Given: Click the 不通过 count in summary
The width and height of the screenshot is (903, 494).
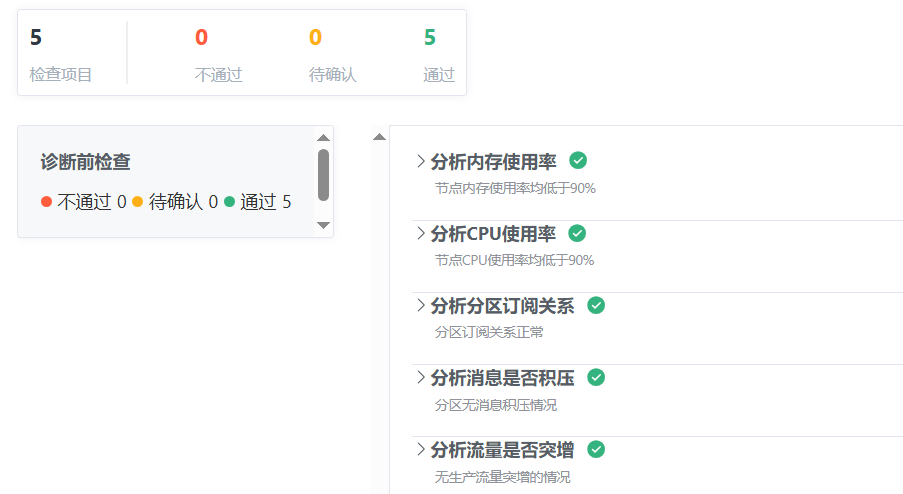Looking at the screenshot, I should click(x=202, y=38).
